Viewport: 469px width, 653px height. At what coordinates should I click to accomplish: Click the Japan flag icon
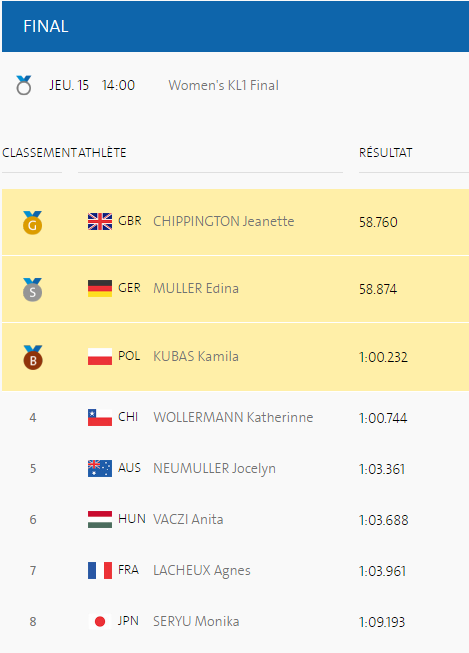pyautogui.click(x=100, y=621)
